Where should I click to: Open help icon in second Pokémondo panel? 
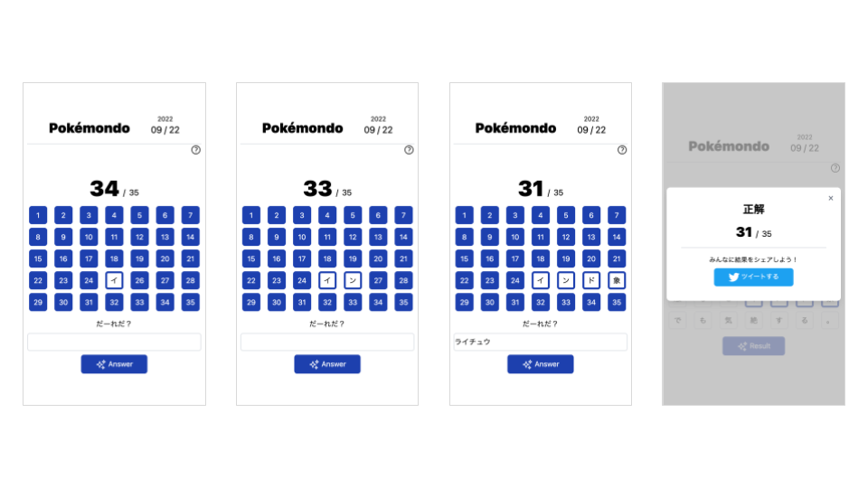409,150
